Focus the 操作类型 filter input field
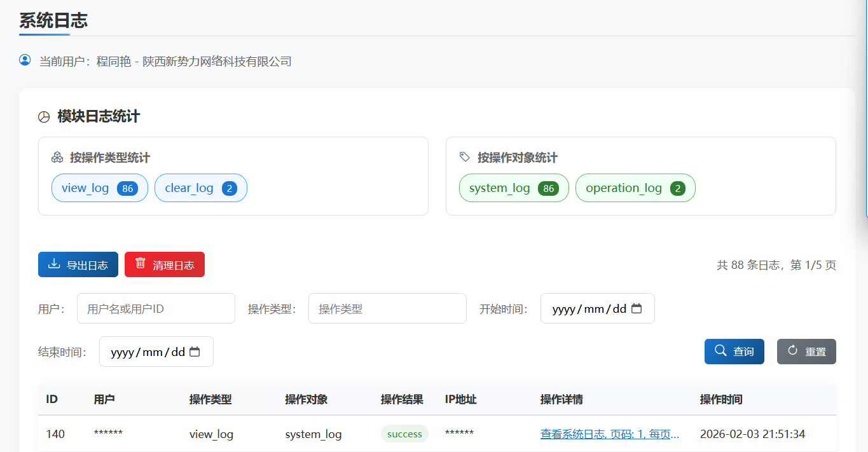The height and width of the screenshot is (452, 868). (387, 308)
